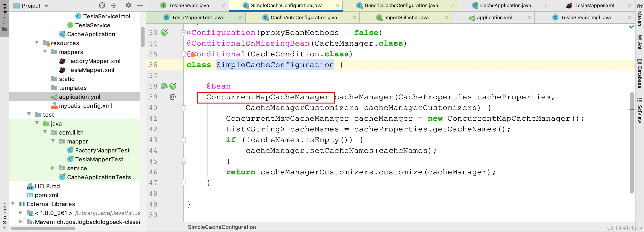This screenshot has width=644, height=232.
Task: Close the application.yml editor tab
Action: click(x=529, y=17)
